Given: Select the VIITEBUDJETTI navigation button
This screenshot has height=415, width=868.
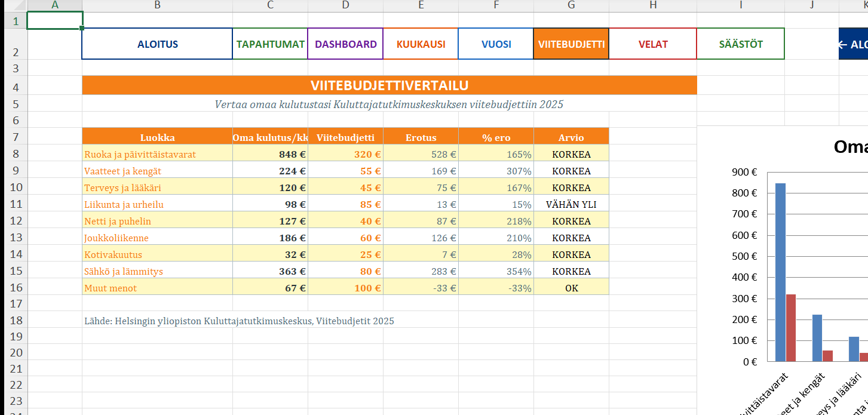Looking at the screenshot, I should point(571,44).
